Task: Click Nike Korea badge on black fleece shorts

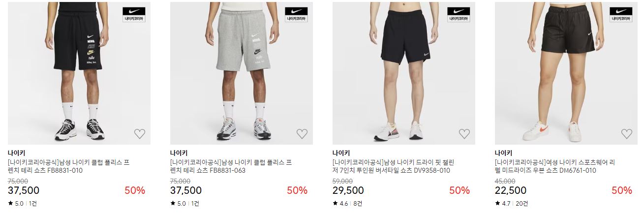Action: tap(134, 15)
